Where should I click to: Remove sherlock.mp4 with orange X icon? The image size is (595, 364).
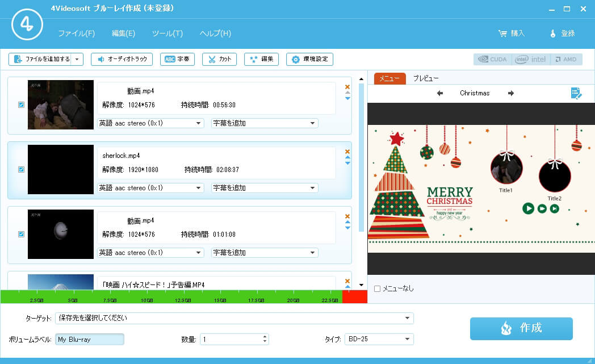pyautogui.click(x=347, y=152)
